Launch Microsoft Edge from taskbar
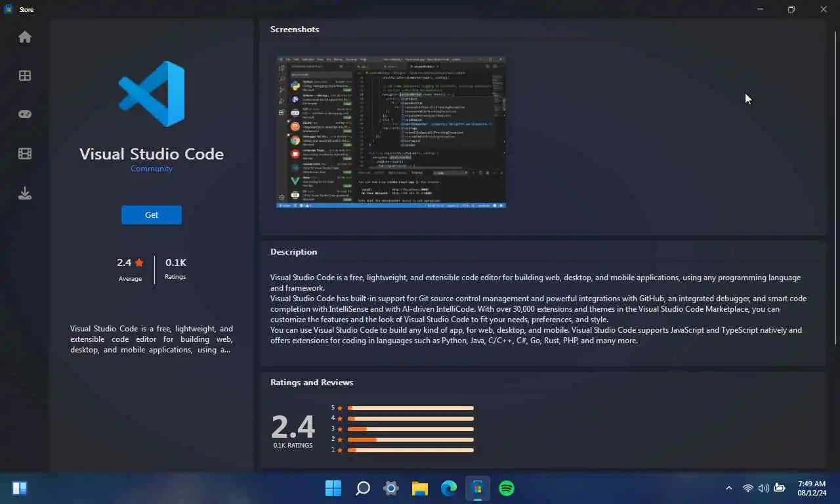 [x=449, y=488]
